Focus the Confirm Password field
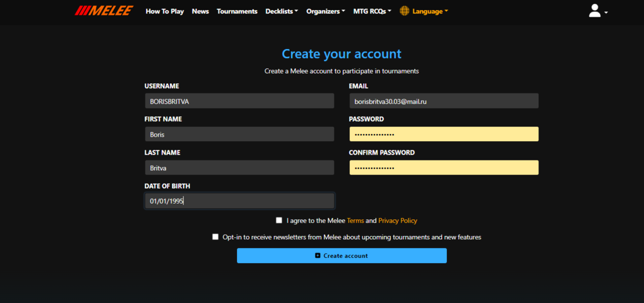The height and width of the screenshot is (303, 644). [x=444, y=168]
